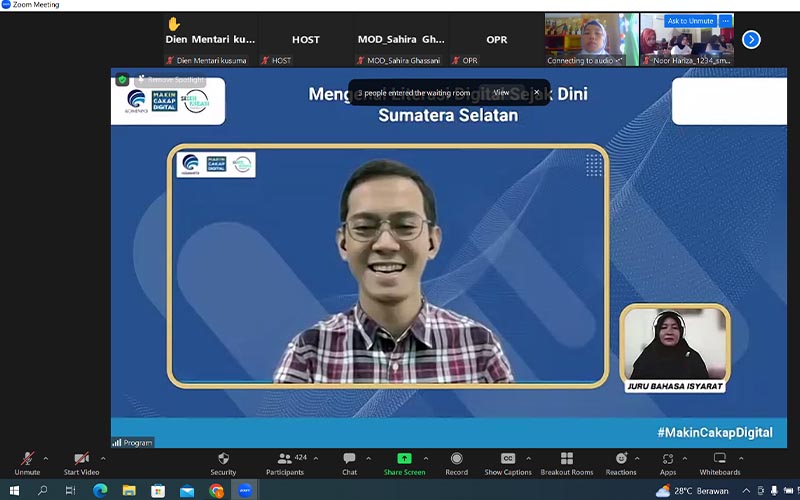The width and height of the screenshot is (800, 500).
Task: Click Ask to Unmute on Noor Hariza
Action: [690, 21]
